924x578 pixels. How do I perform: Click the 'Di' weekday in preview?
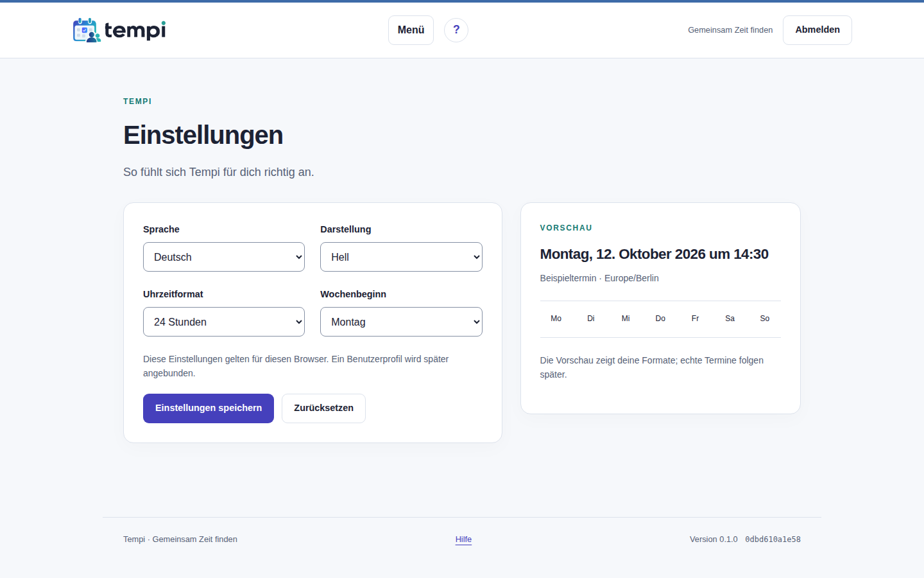[x=591, y=319]
